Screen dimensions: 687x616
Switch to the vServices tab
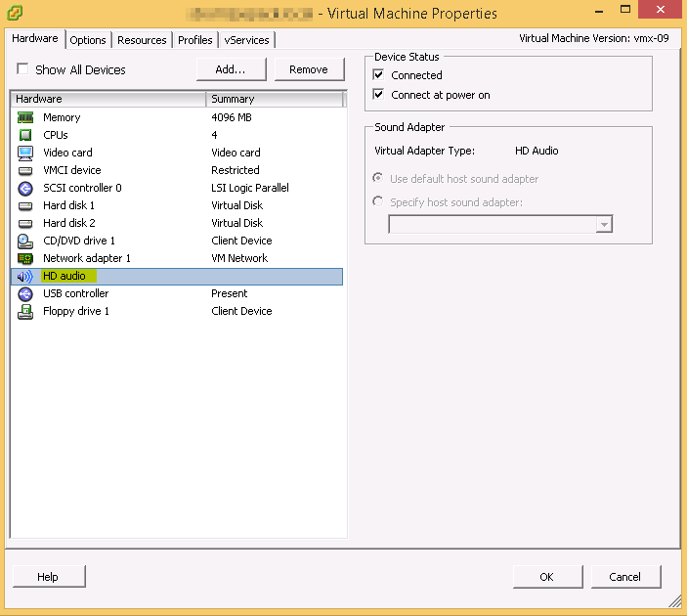tap(246, 40)
